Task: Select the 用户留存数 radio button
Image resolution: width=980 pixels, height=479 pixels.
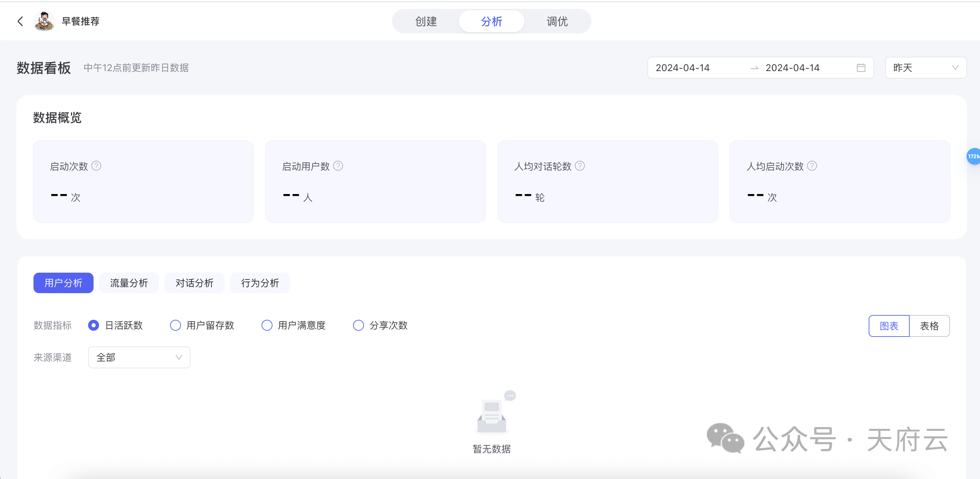Action: click(176, 326)
